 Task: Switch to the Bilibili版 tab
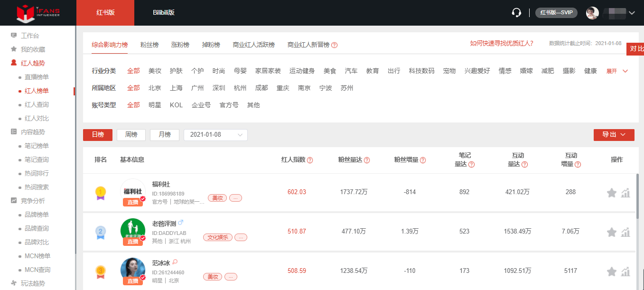pyautogui.click(x=164, y=13)
